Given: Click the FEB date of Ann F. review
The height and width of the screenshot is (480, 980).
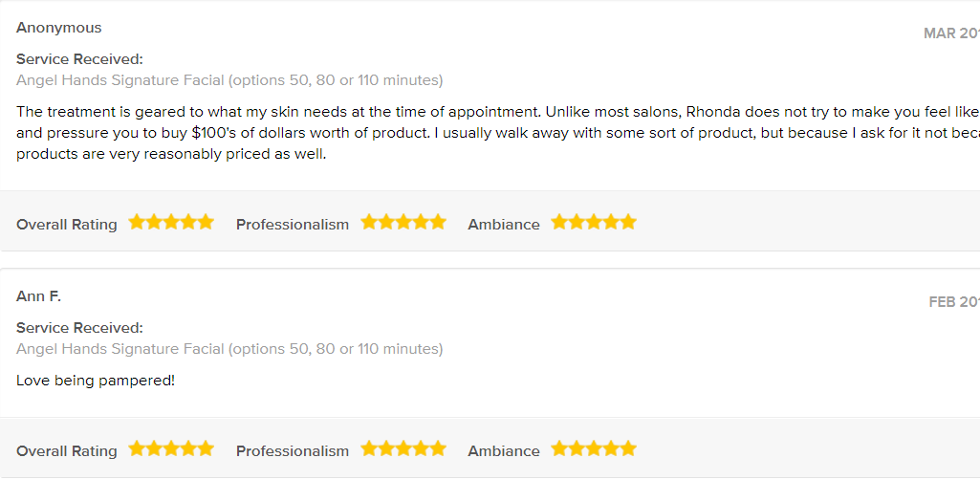Looking at the screenshot, I should (x=954, y=302).
